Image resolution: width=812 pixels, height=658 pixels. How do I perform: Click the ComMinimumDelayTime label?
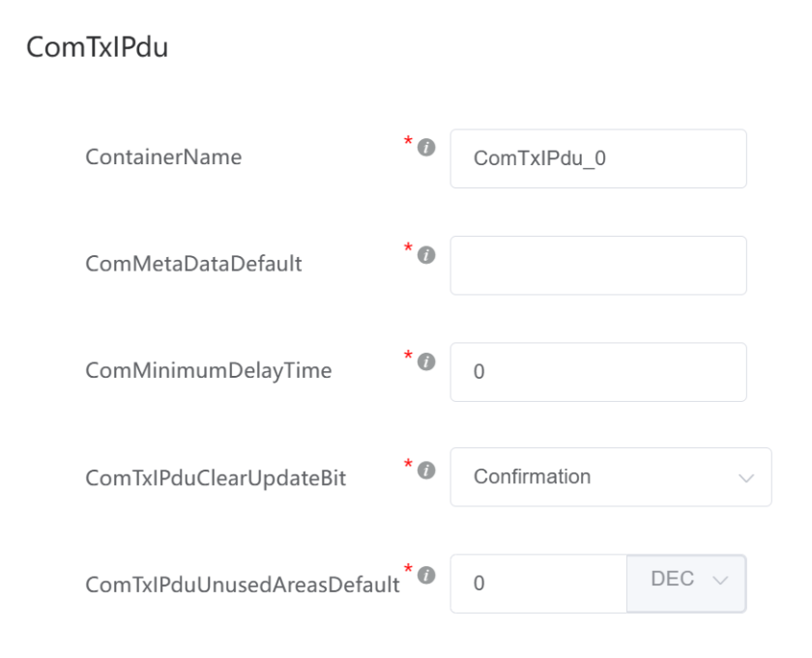point(209,371)
